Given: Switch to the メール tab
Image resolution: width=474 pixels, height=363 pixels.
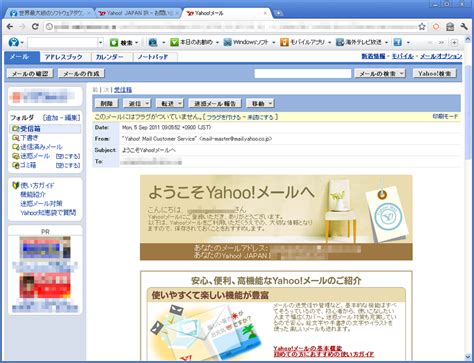Looking at the screenshot, I should pyautogui.click(x=22, y=57).
